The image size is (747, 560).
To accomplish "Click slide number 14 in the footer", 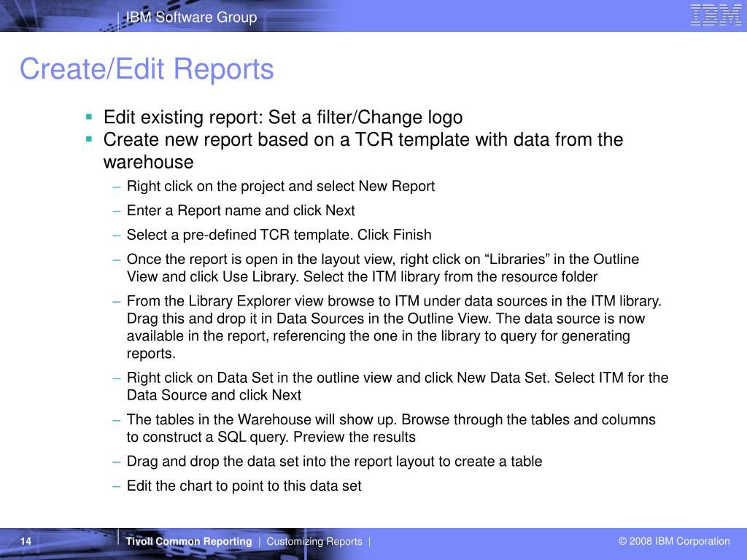I will tap(26, 542).
